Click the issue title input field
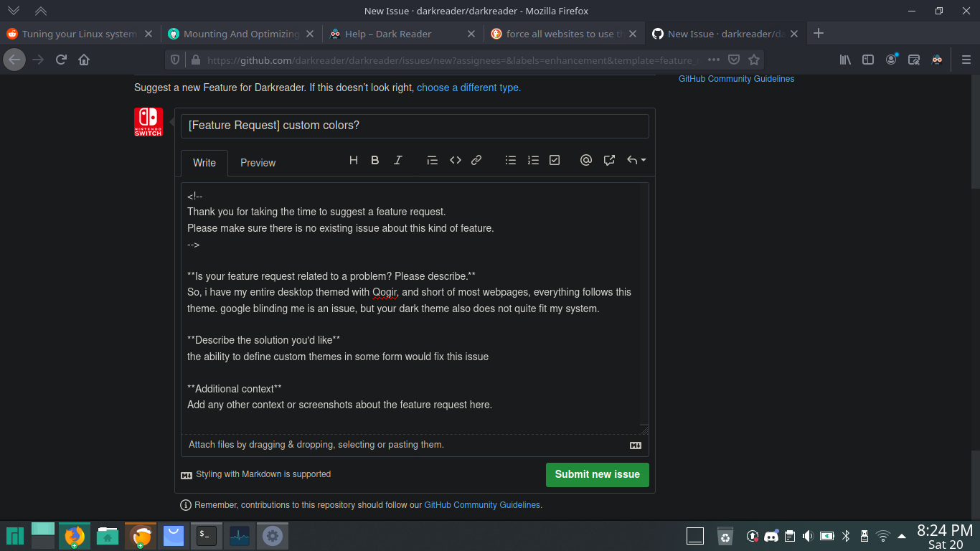 click(x=415, y=126)
